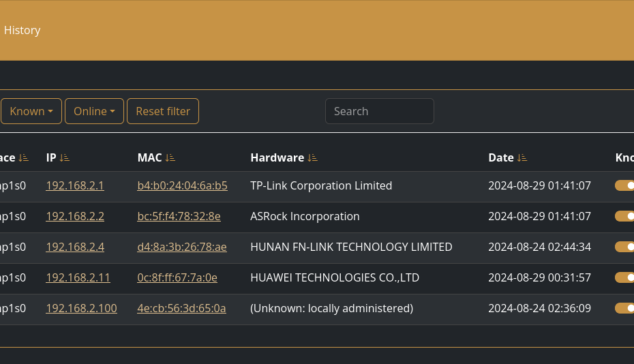Toggle Known switch for ASRock device
The image size is (634, 364).
point(625,216)
